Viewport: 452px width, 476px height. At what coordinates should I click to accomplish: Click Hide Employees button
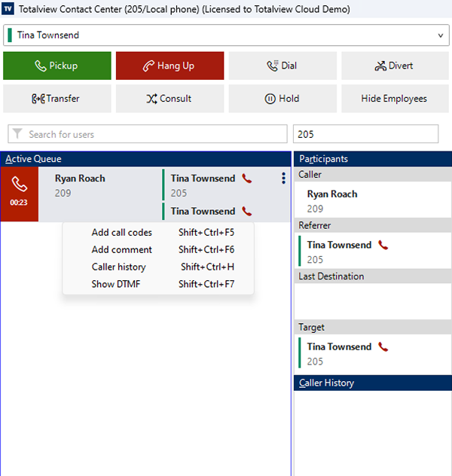[395, 99]
